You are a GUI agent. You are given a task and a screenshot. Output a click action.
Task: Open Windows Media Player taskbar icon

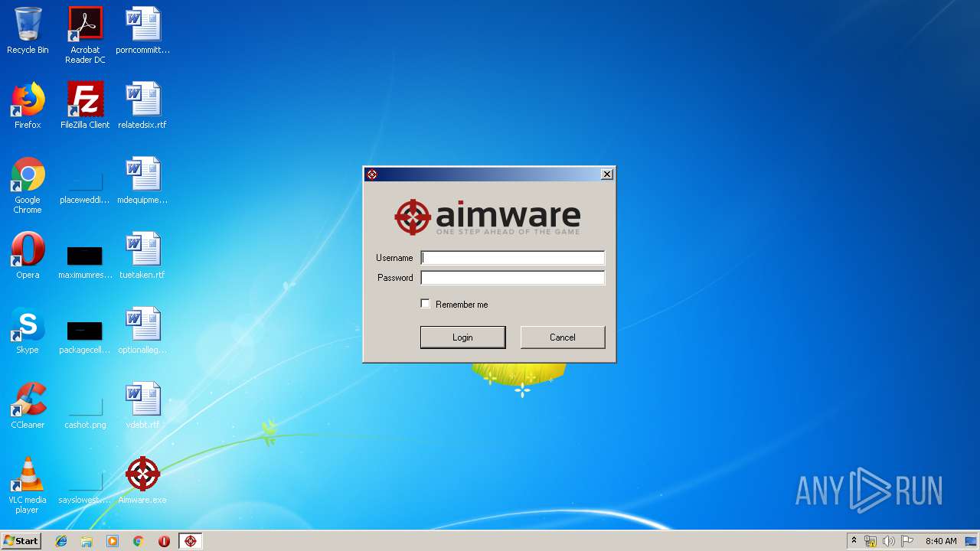[x=113, y=541]
